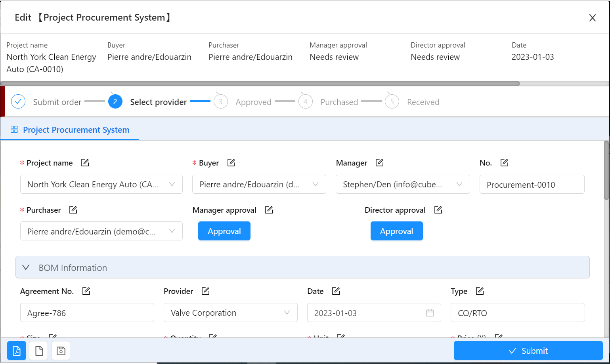Click the completed Submit order step checkmark
The image size is (610, 364).
18,101
